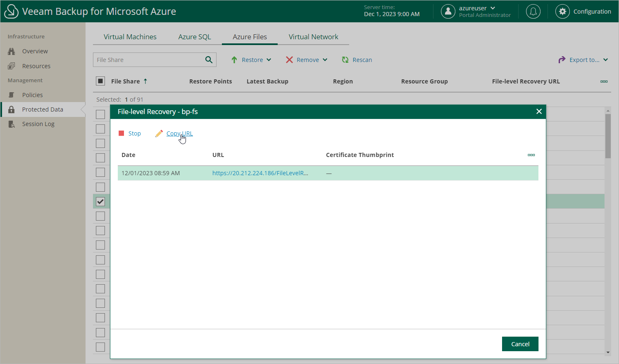Screen dimensions: 619x364
Task: Open Policies in sidebar
Action: (x=33, y=95)
